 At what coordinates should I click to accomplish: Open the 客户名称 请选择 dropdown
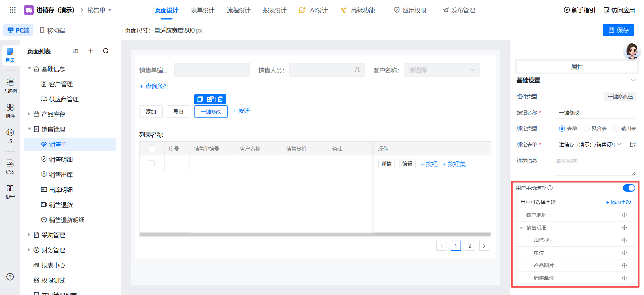pyautogui.click(x=442, y=70)
